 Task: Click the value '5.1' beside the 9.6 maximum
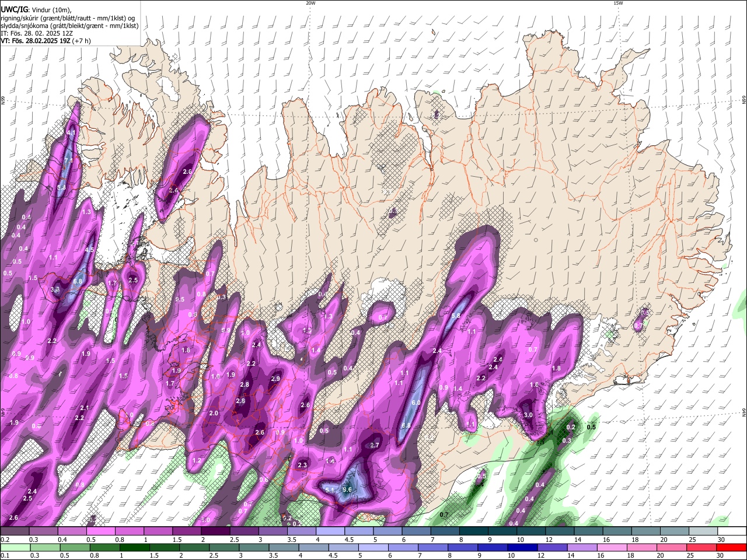point(330,490)
